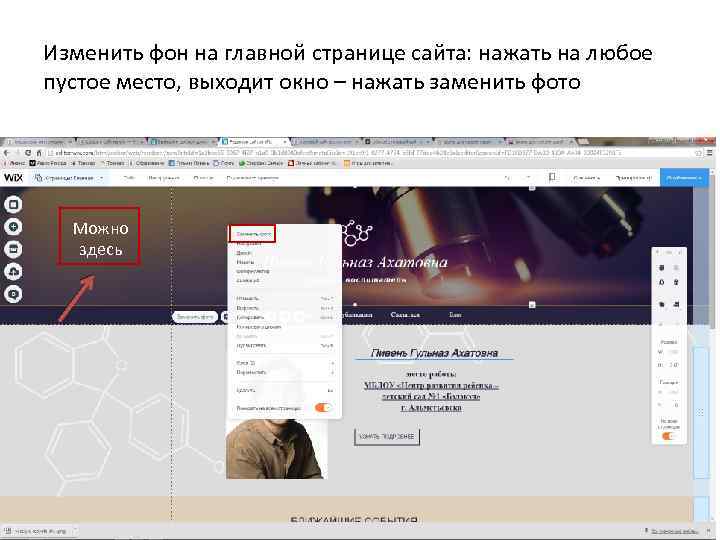
Task: Click the Блог item in the site navigation
Action: [x=455, y=315]
